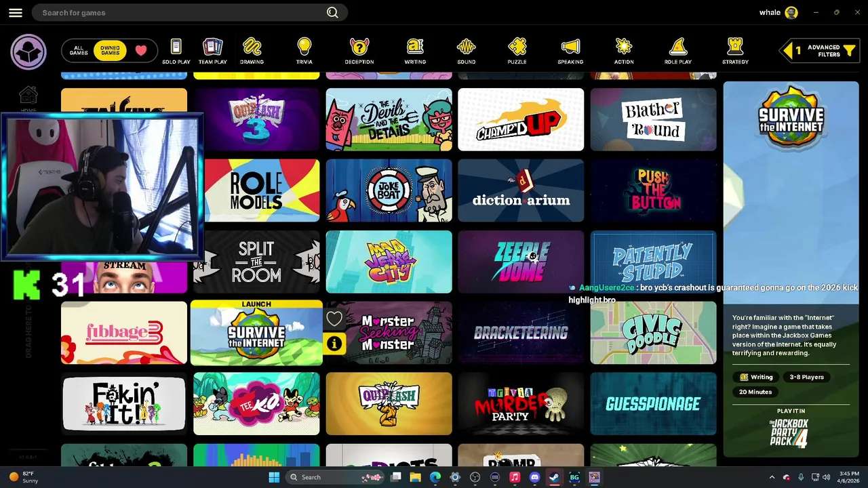
Task: Select the Guesspionage game tile
Action: click(x=653, y=404)
